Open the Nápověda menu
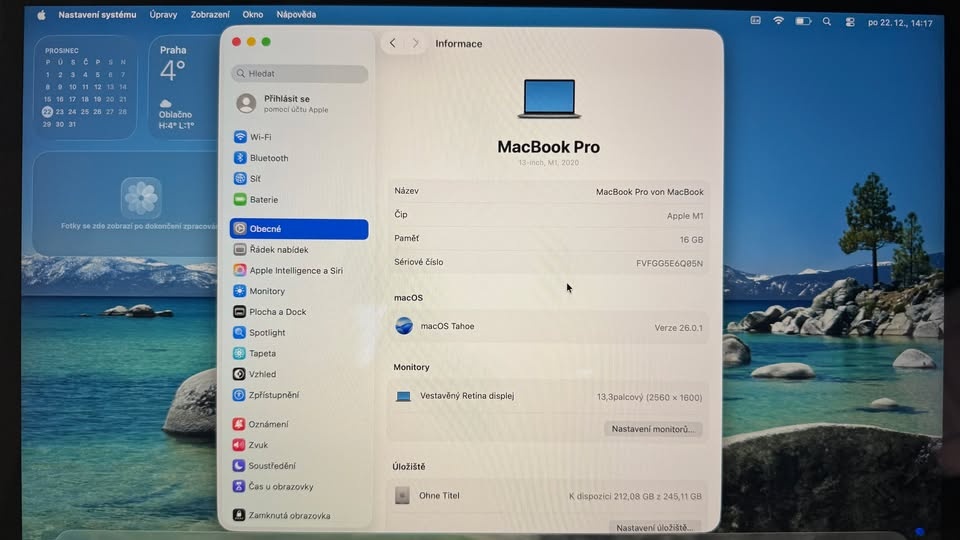 (x=296, y=15)
